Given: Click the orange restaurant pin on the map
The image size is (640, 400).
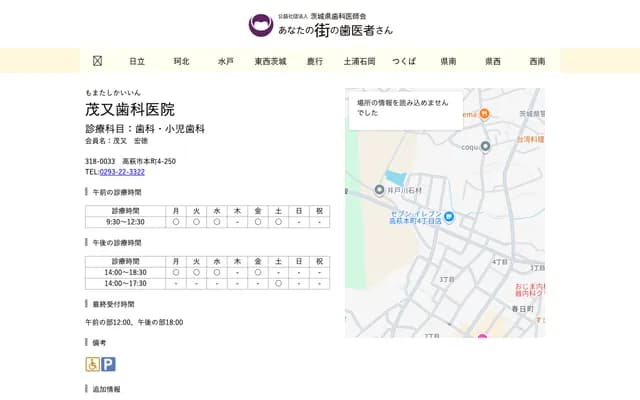Looking at the screenshot, I should coord(483,114).
